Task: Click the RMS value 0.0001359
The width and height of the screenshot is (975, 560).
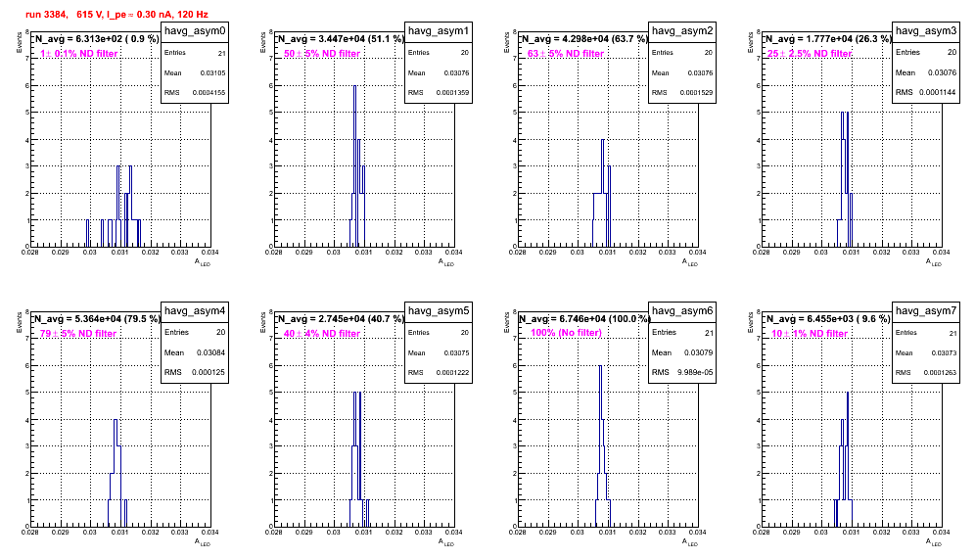Action: click(x=452, y=93)
